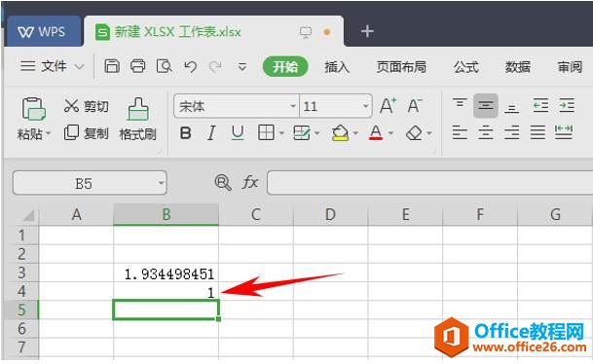
Task: Apply yellow fill color bucket
Action: 340,133
